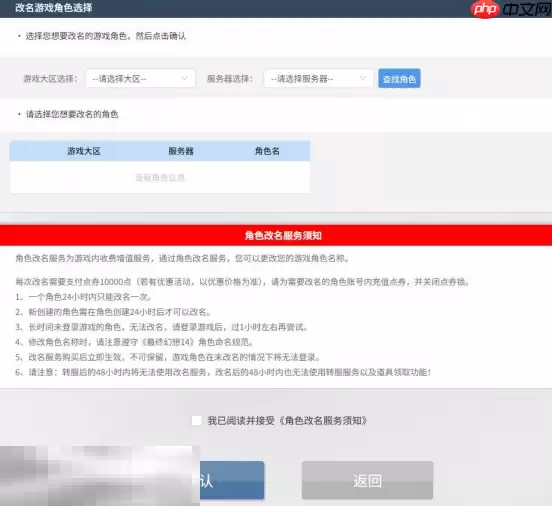
Task: Click the 游戏大区 column header
Action: point(84,151)
